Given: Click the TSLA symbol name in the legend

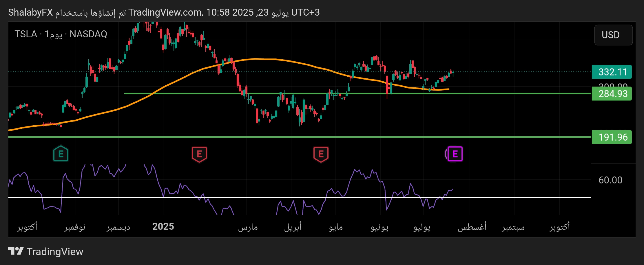Looking at the screenshot, I should point(26,34).
